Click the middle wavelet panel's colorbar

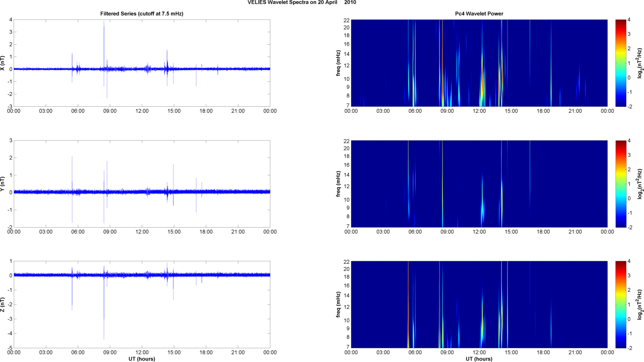tap(621, 184)
